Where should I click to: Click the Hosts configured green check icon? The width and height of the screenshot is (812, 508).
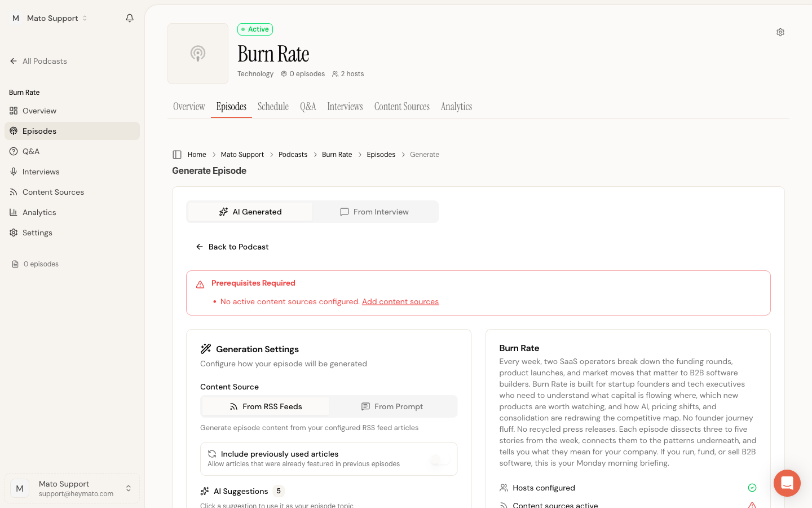click(x=752, y=488)
